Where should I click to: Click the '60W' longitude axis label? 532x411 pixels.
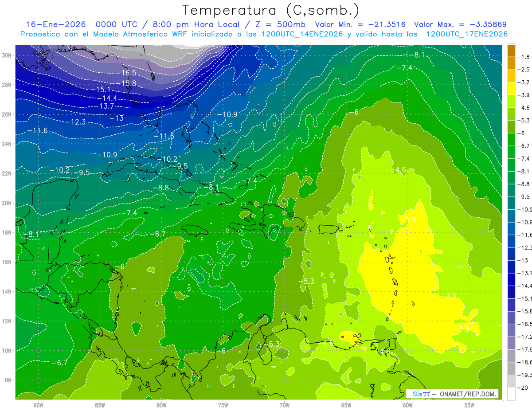coord(408,405)
